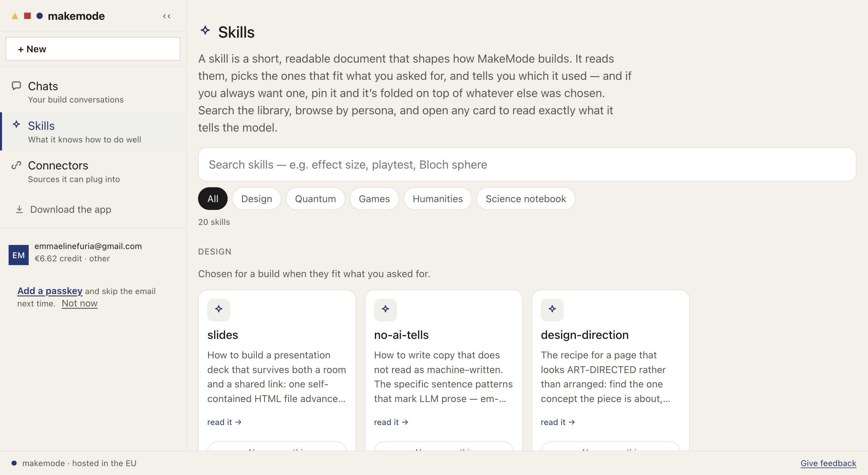Screen dimensions: 868x475
Task: Click the EM avatar badge
Action: pyautogui.click(x=19, y=255)
